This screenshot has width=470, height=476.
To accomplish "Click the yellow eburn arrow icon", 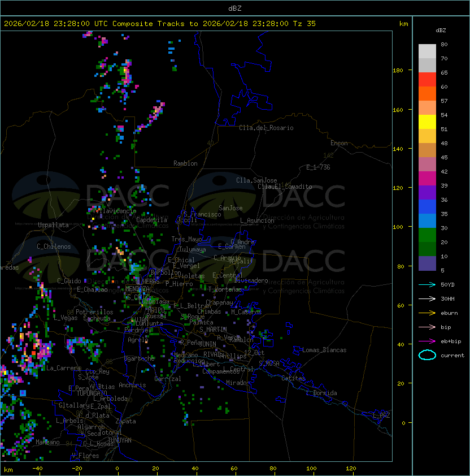I will coord(427,313).
